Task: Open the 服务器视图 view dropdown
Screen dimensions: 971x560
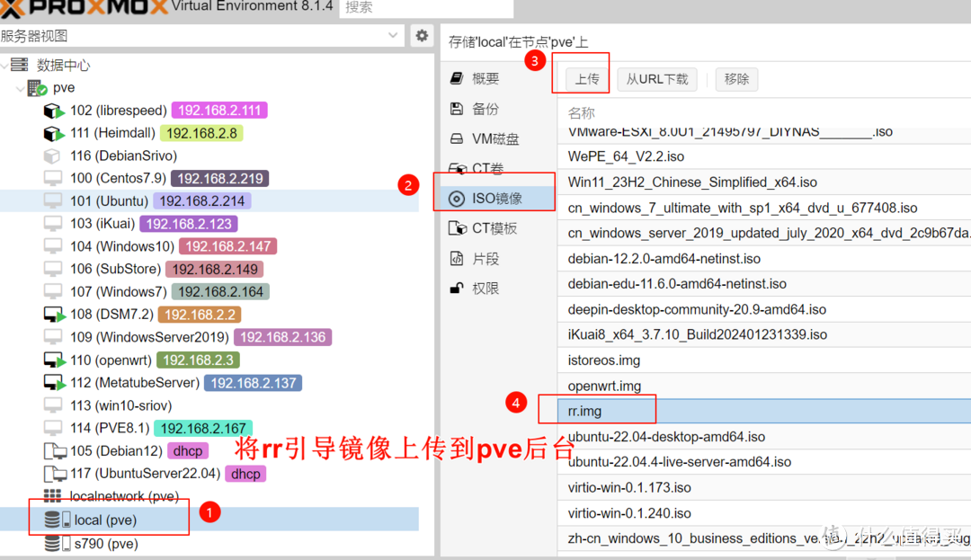Action: [x=391, y=35]
